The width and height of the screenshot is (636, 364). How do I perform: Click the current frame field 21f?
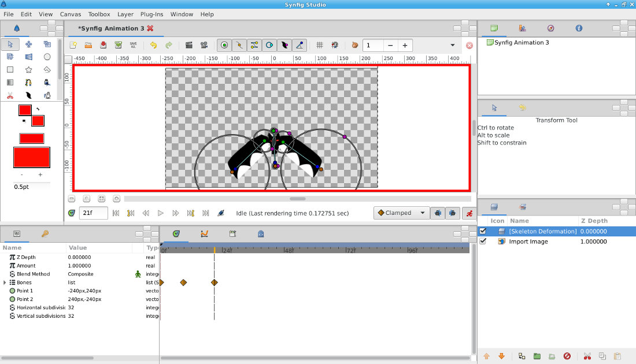[x=93, y=213]
